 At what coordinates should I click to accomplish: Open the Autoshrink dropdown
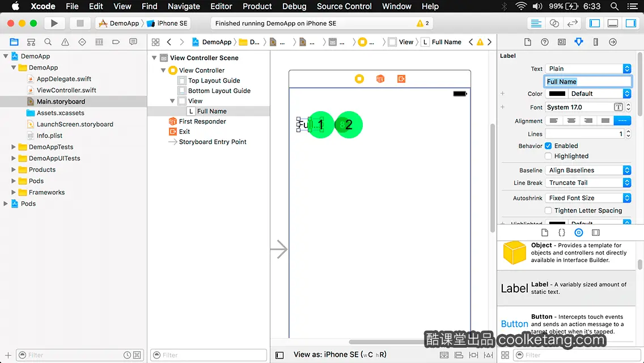coord(588,198)
